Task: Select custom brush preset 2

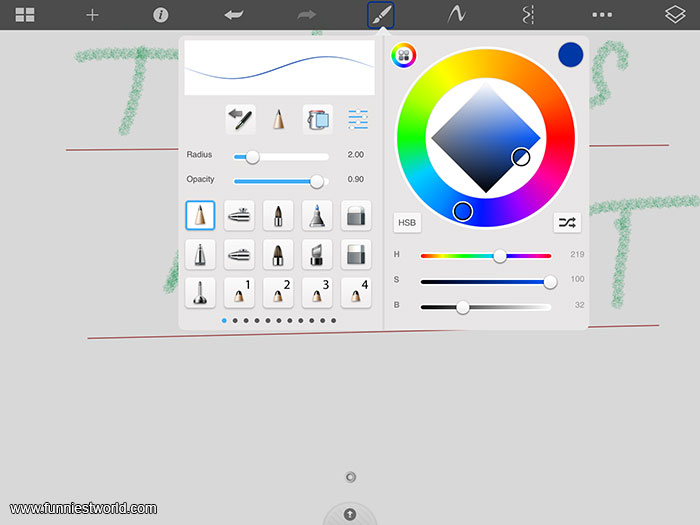Action: [278, 293]
